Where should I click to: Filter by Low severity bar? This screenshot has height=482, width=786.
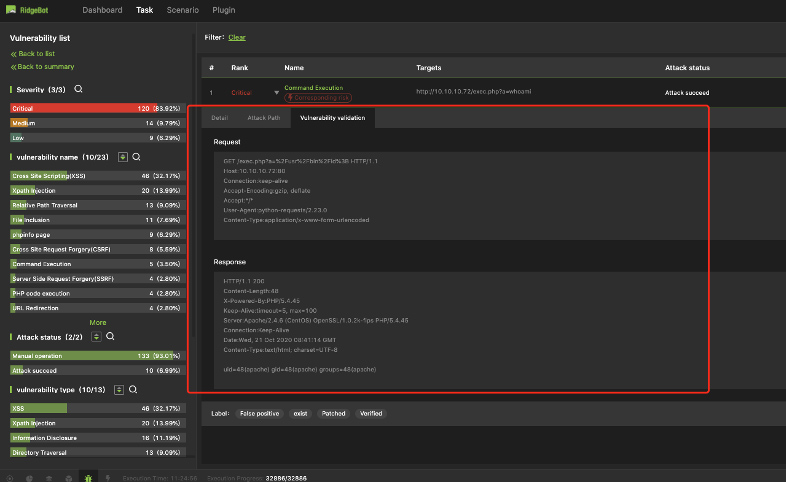[x=98, y=138]
